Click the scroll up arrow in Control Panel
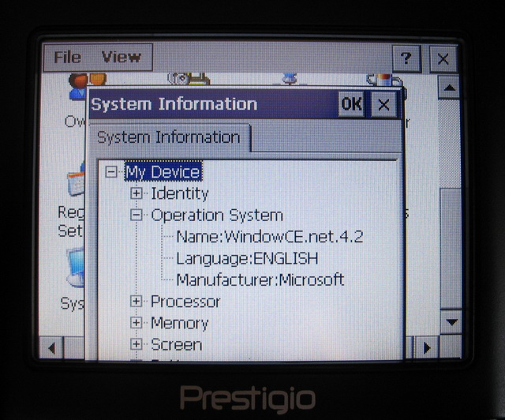Screen dimensions: 505x420 tap(449, 88)
